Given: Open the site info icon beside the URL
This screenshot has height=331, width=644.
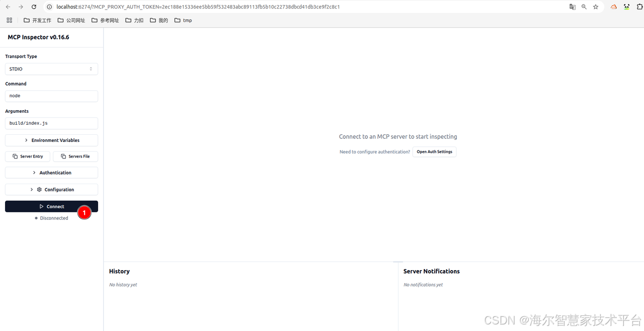Looking at the screenshot, I should pyautogui.click(x=49, y=7).
